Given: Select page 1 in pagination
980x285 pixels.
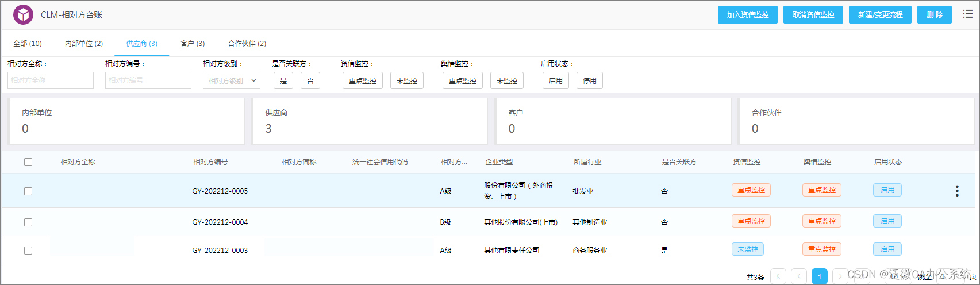Looking at the screenshot, I should coord(820,276).
